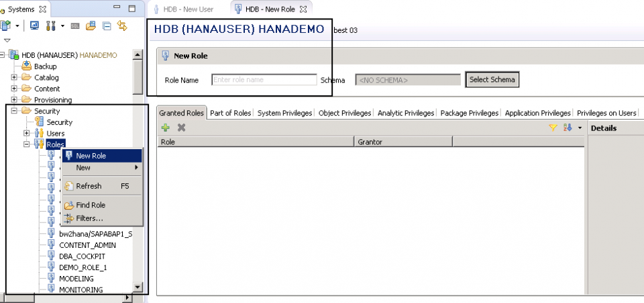Viewport: 644px width, 303px height.
Task: Click the Select Schema button
Action: click(492, 80)
